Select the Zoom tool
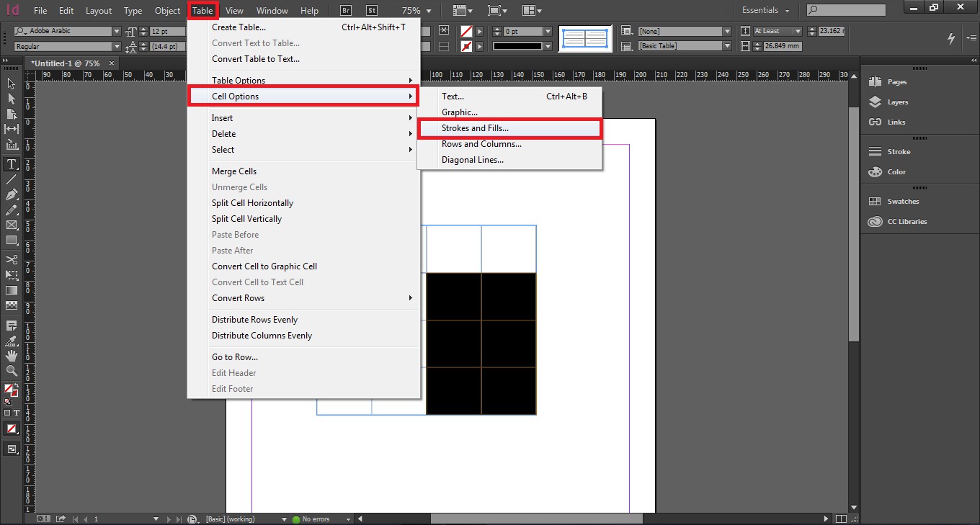The image size is (980, 525). coord(12,371)
